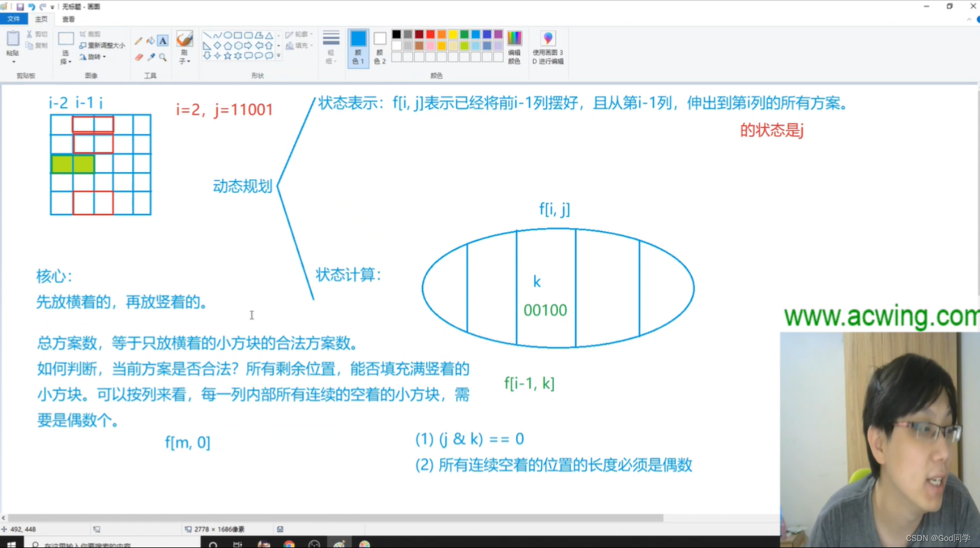
Task: Select the Oval shape
Action: tap(228, 35)
